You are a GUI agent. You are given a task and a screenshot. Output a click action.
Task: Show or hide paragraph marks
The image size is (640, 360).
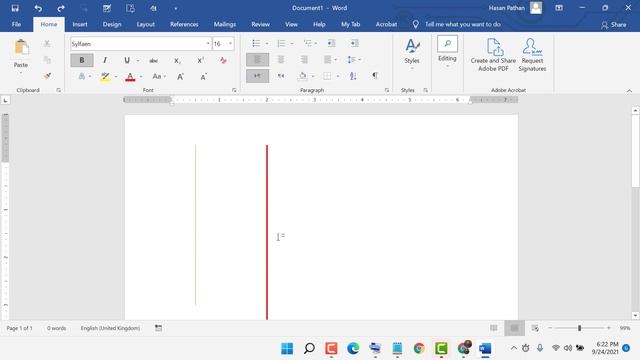click(375, 76)
